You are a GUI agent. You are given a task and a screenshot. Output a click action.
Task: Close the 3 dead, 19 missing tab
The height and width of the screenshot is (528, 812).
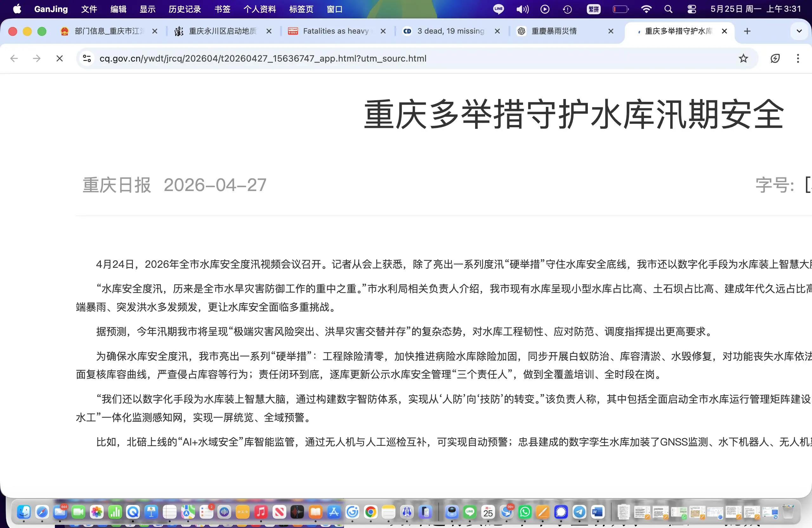[x=497, y=31]
